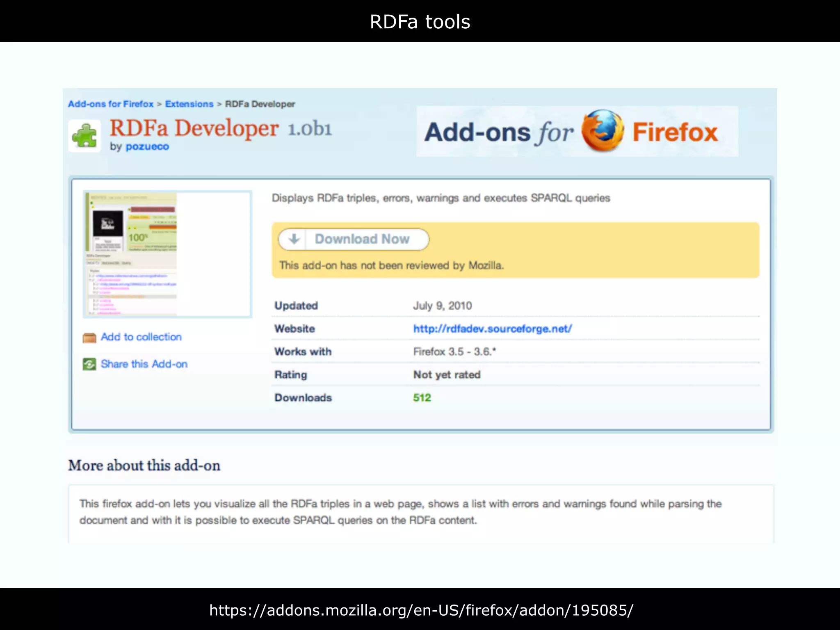
Task: Click the Firefox logo in the banner
Action: (603, 130)
